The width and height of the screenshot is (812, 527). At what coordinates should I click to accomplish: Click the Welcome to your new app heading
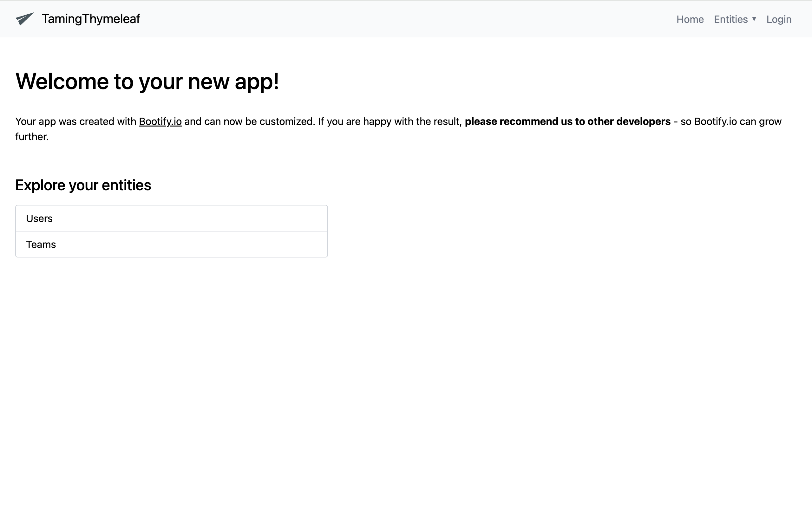tap(147, 81)
